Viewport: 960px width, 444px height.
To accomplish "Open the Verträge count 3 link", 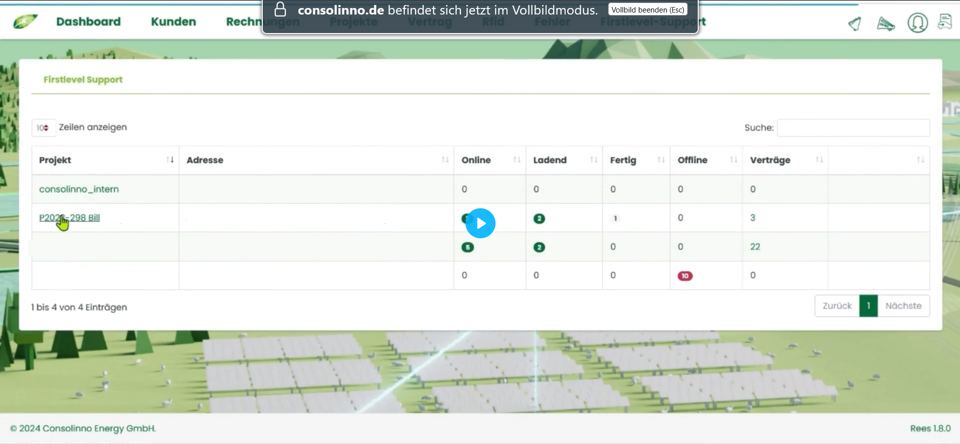I will (752, 218).
